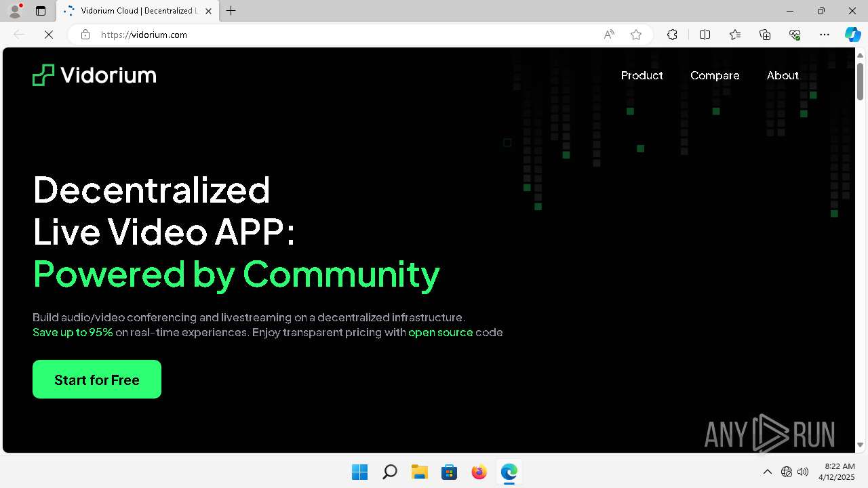Click the page scrollbar down arrow
Viewport: 868px width, 488px height.
pos(861,445)
